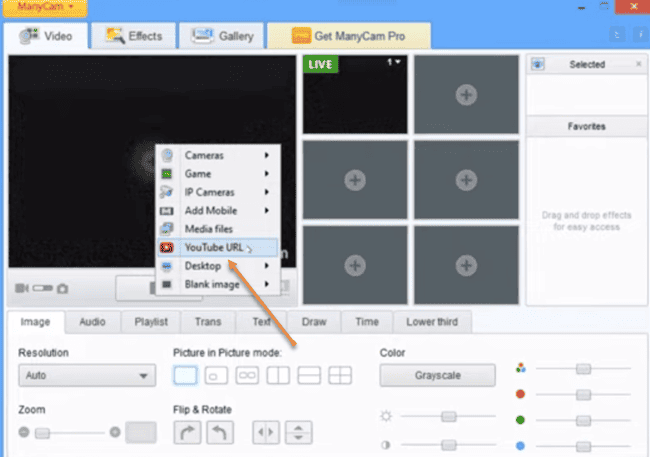Flip the video vertically

click(x=298, y=432)
